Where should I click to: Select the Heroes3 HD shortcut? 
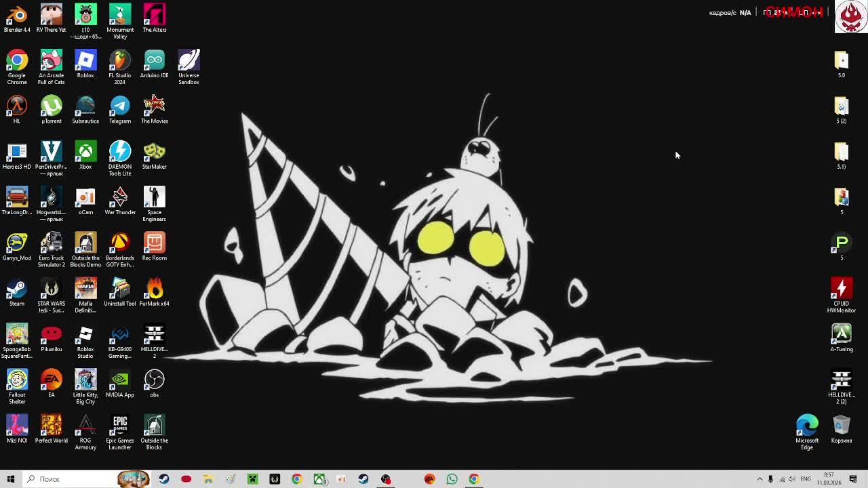tap(17, 155)
